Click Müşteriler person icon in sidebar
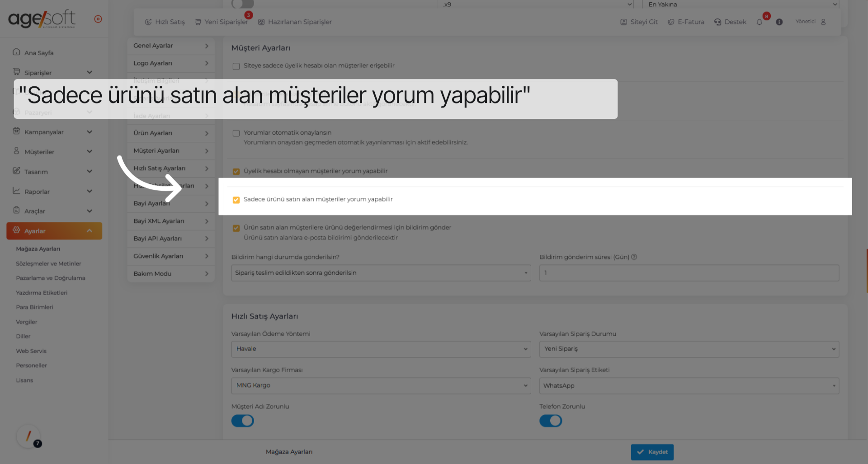The image size is (868, 464). (17, 151)
